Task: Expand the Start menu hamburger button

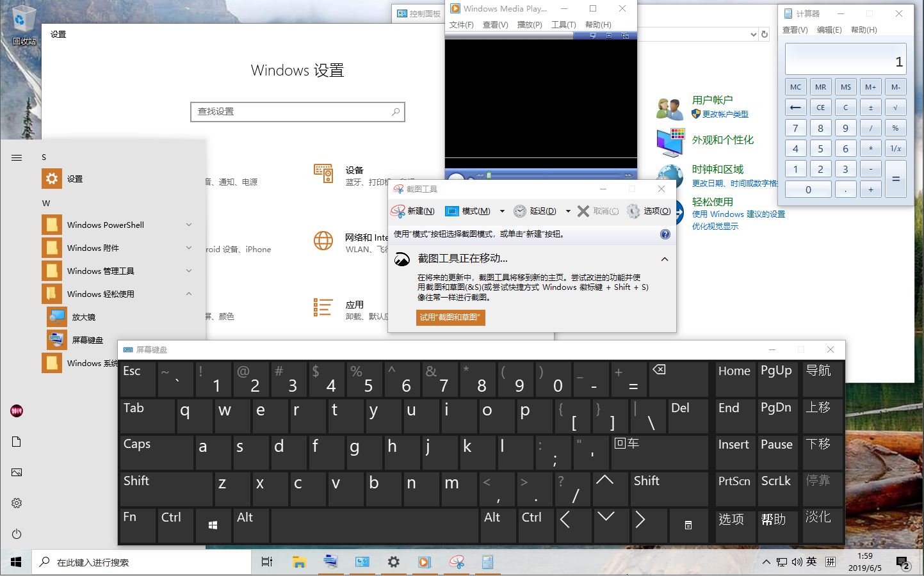Action: tap(17, 157)
